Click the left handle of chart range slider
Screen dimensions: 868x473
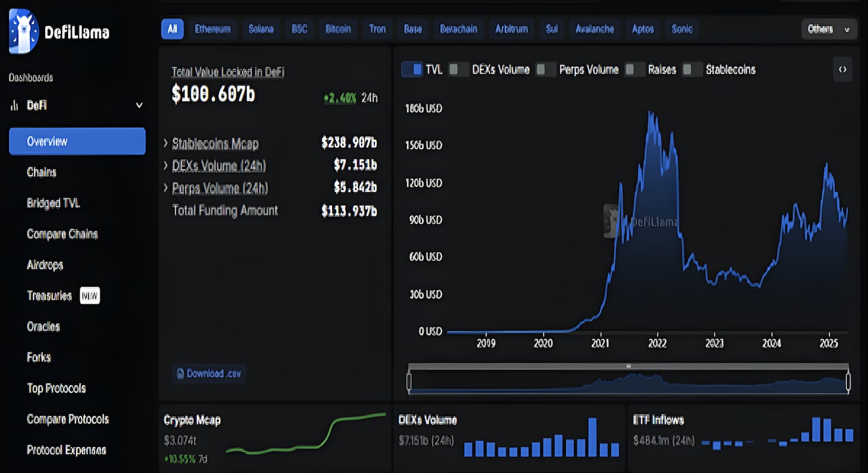click(x=409, y=382)
